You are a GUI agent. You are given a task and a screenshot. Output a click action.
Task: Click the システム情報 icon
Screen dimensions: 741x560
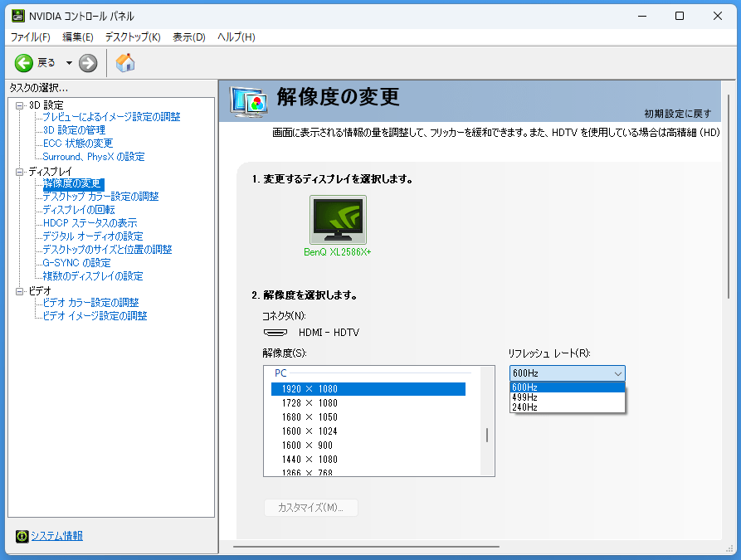22,536
